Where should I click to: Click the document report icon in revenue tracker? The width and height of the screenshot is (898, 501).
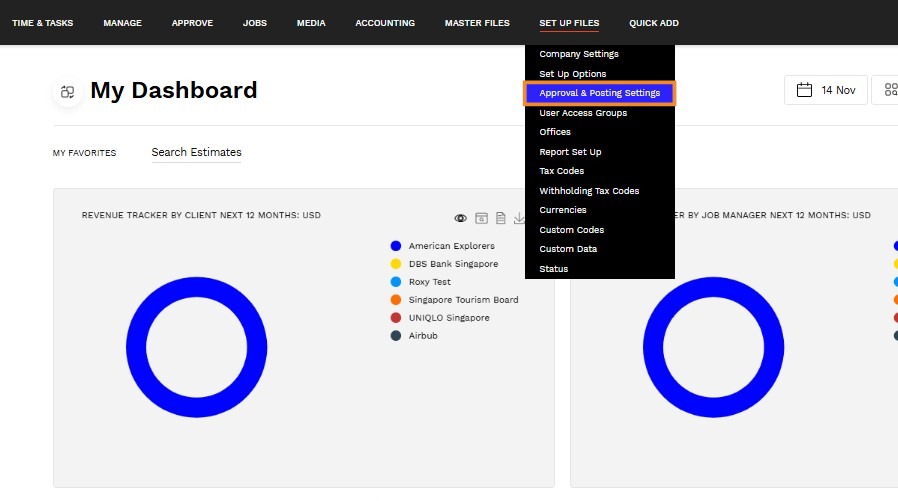[501, 218]
